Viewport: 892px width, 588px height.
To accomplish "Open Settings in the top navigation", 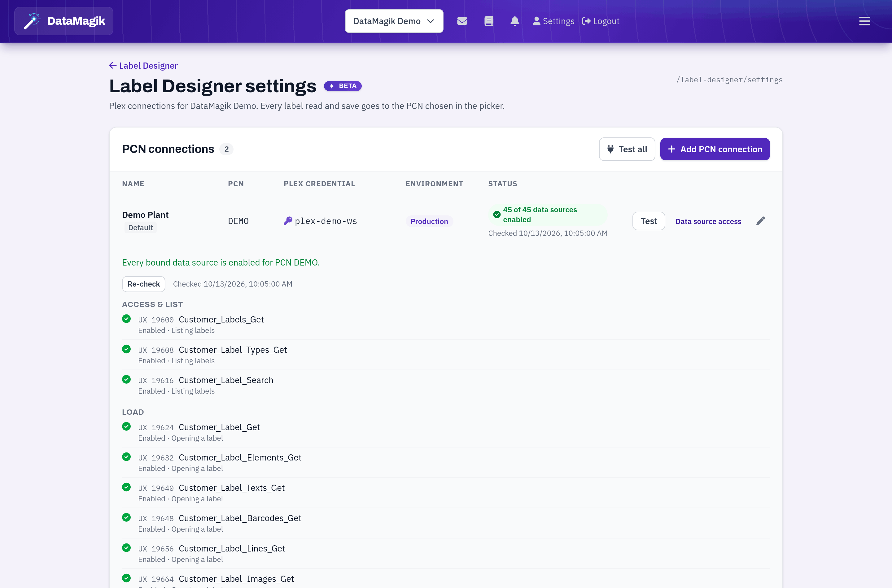I will pyautogui.click(x=553, y=21).
